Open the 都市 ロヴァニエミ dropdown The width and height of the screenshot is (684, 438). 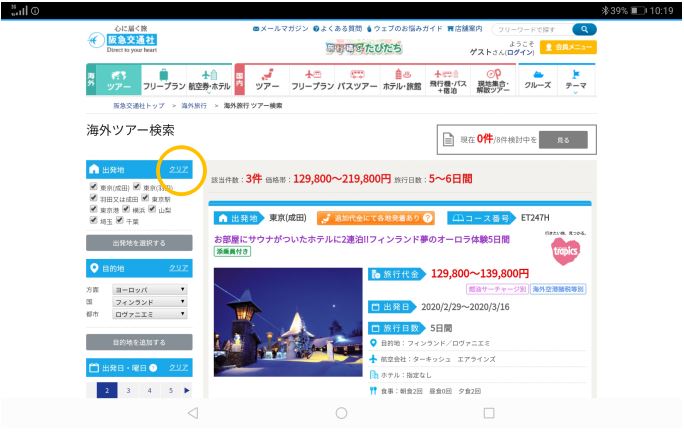(149, 312)
